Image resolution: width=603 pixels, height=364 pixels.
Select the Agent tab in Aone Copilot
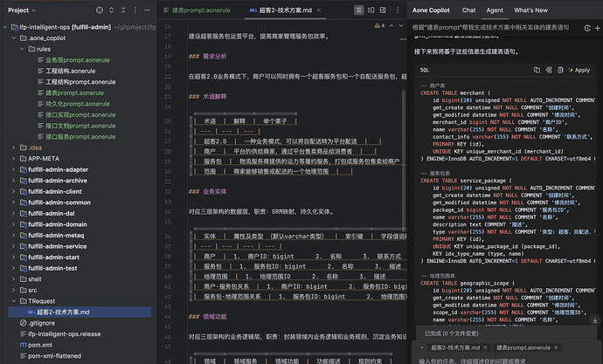(x=495, y=10)
